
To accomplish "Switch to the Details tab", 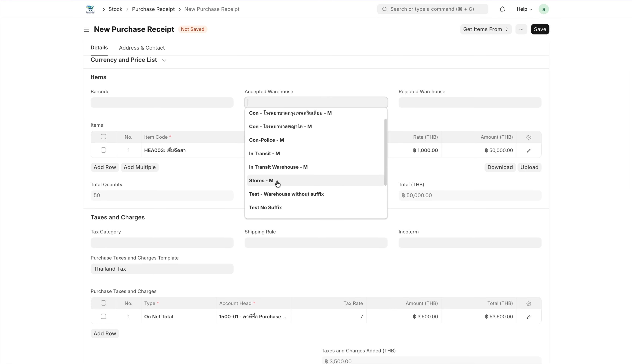I will coord(99,48).
